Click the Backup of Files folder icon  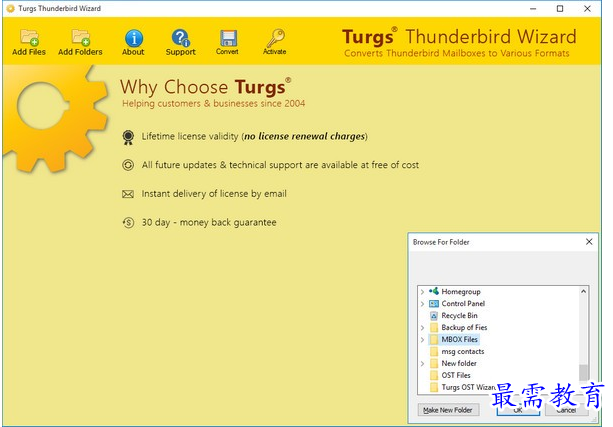point(434,327)
